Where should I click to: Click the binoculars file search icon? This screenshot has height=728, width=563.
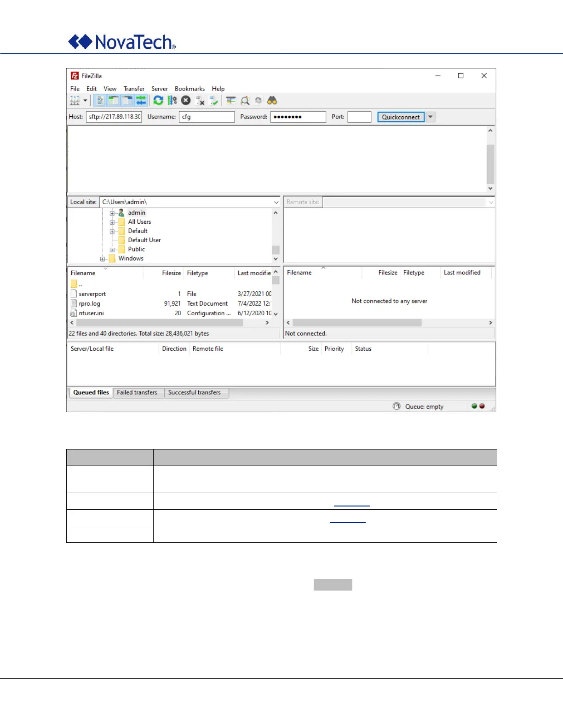coord(272,101)
